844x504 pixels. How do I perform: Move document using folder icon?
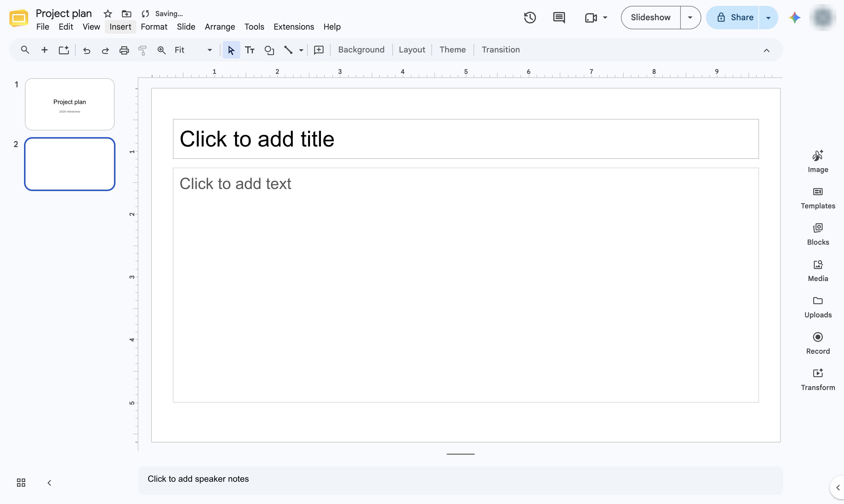pos(126,13)
